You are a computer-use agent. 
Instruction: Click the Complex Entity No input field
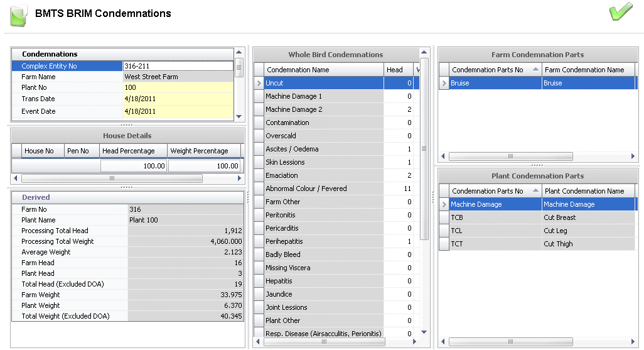point(178,66)
